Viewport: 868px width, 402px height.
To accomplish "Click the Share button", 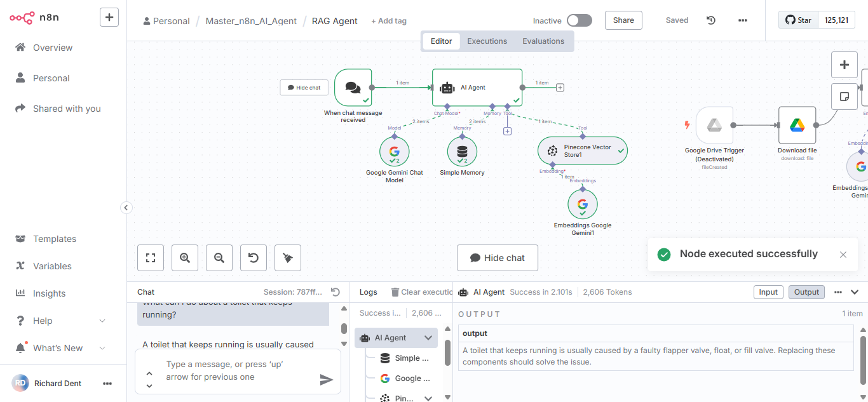I will click(x=623, y=20).
